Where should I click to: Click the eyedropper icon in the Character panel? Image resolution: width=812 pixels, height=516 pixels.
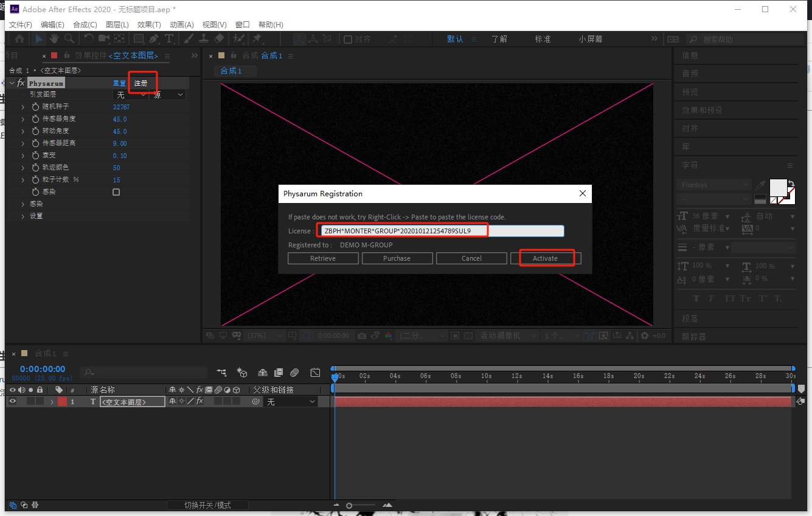coord(760,185)
